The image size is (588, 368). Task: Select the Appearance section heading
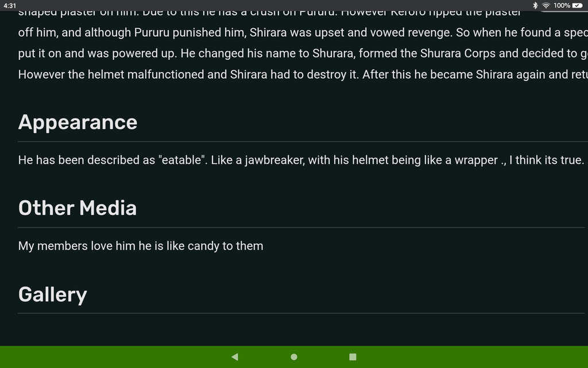(78, 122)
